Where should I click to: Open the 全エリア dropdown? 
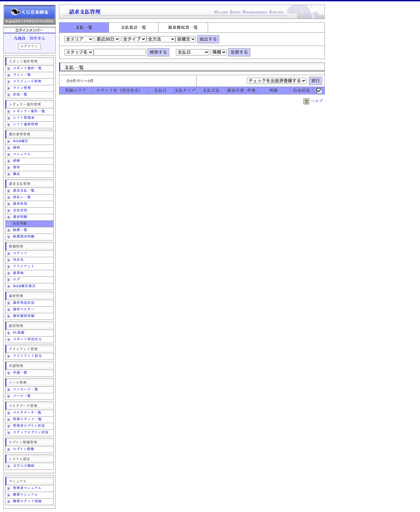tap(78, 39)
